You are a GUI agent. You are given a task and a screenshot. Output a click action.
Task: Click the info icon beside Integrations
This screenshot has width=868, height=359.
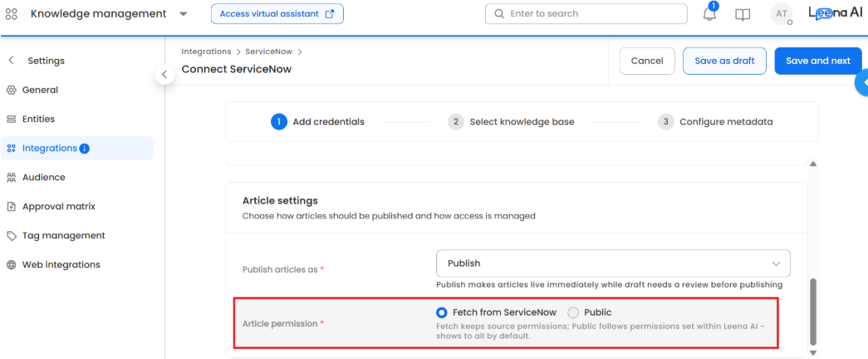(x=84, y=149)
